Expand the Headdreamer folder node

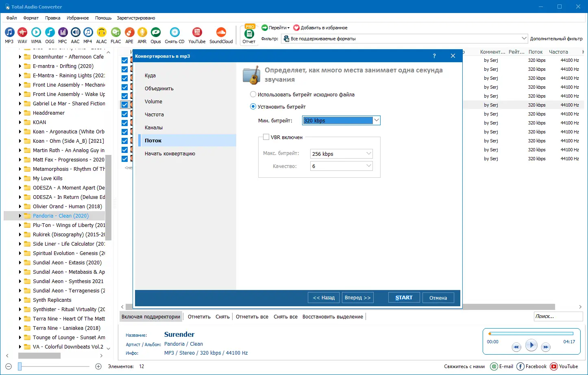[20, 113]
